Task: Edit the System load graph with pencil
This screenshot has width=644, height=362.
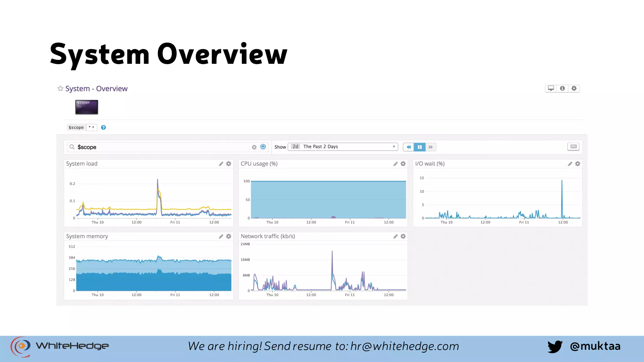Action: [x=221, y=164]
